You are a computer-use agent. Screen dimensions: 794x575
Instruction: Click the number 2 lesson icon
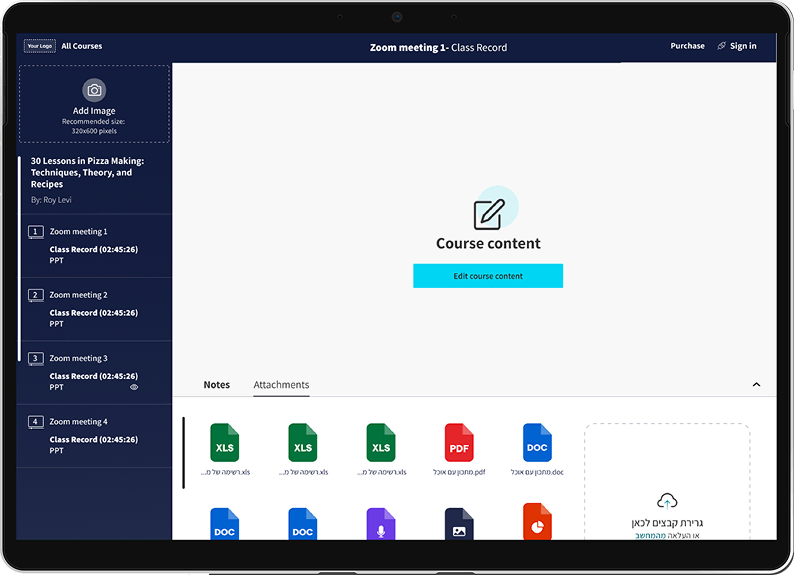tap(35, 295)
